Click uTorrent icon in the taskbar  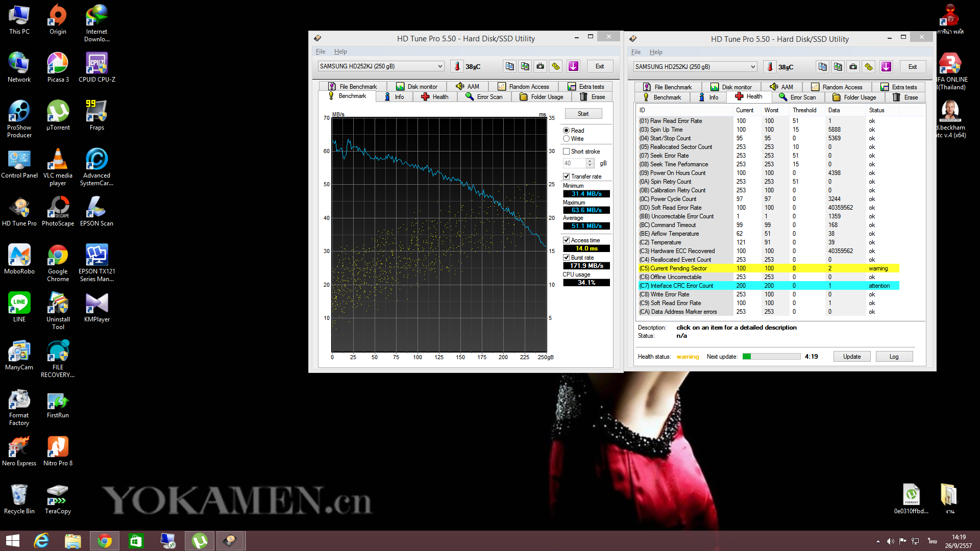(x=200, y=541)
